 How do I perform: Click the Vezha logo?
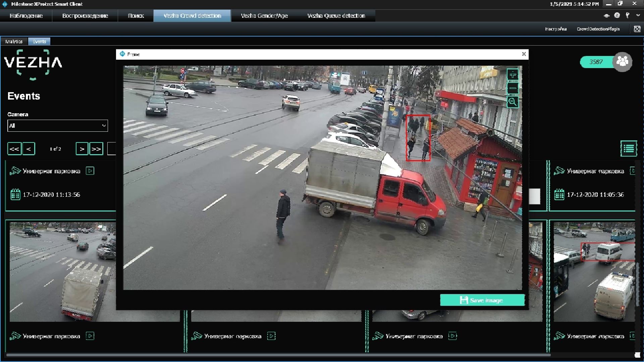[33, 65]
